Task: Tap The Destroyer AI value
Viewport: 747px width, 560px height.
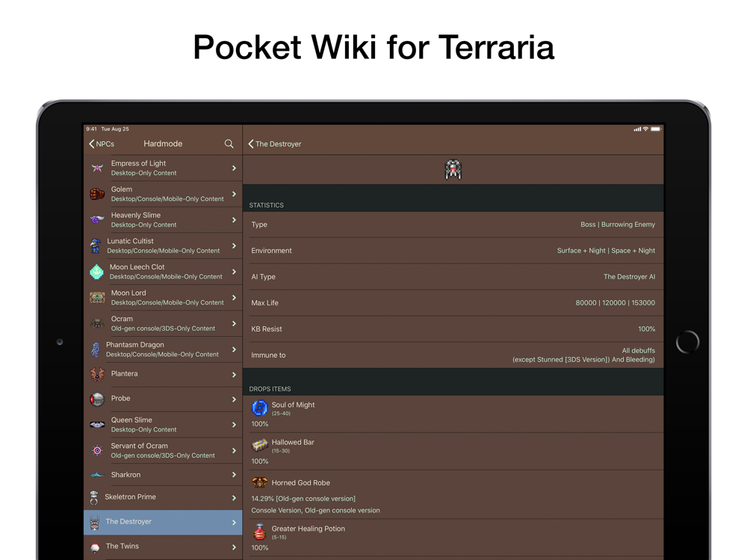Action: (x=629, y=277)
